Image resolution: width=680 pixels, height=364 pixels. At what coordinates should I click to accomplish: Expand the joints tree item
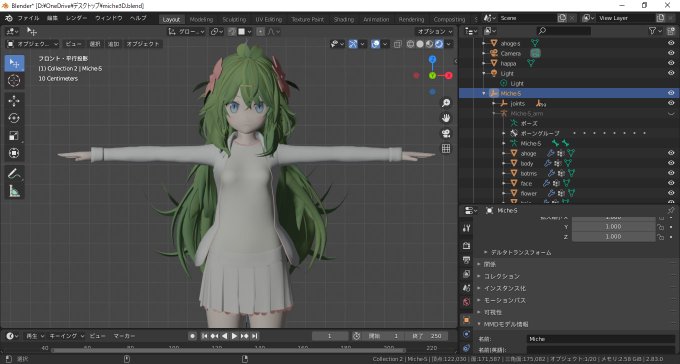point(494,103)
